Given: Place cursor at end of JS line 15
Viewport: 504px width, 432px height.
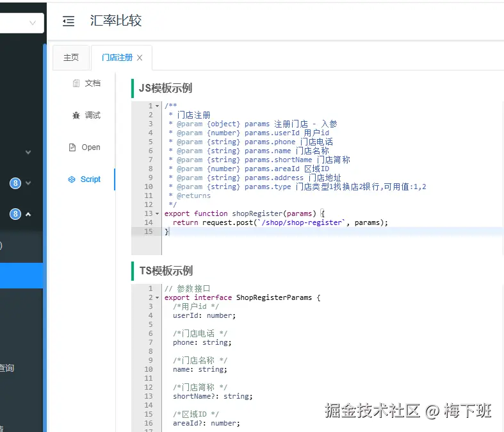Looking at the screenshot, I should coord(170,231).
